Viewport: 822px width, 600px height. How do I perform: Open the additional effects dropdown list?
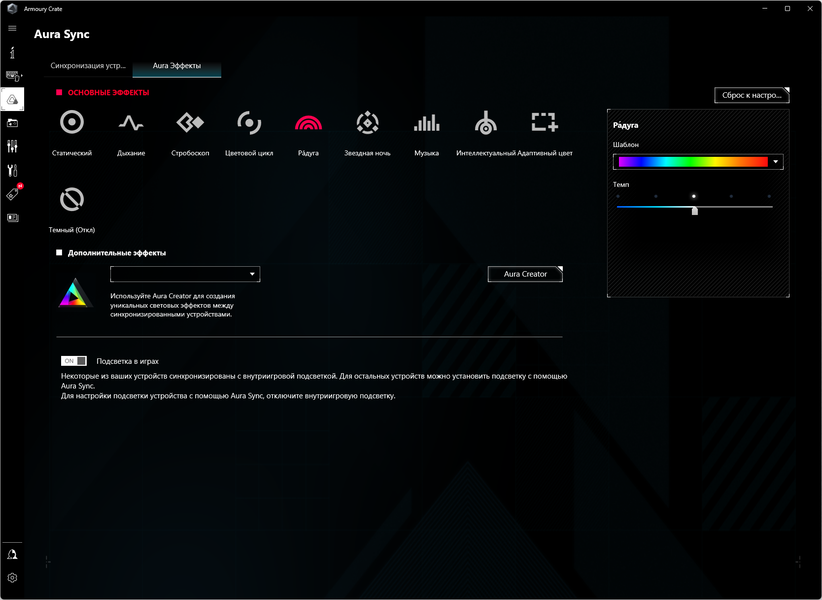click(x=185, y=274)
